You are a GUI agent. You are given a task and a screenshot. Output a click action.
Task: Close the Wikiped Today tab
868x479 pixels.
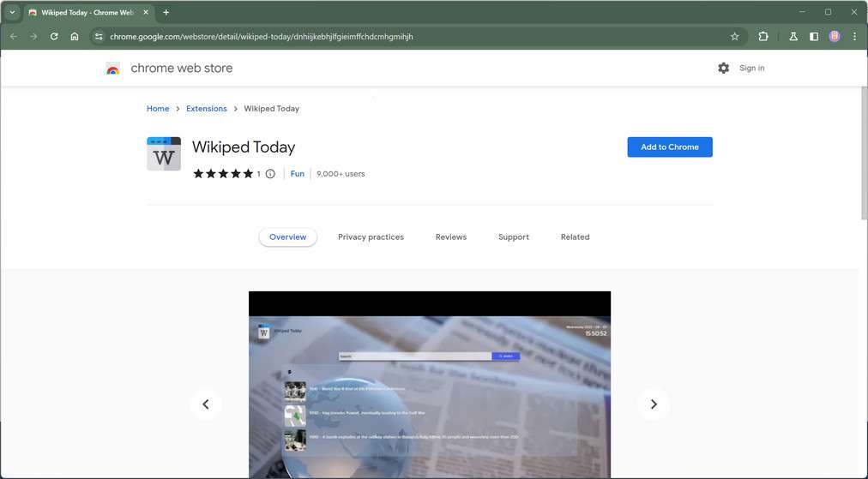tap(146, 12)
